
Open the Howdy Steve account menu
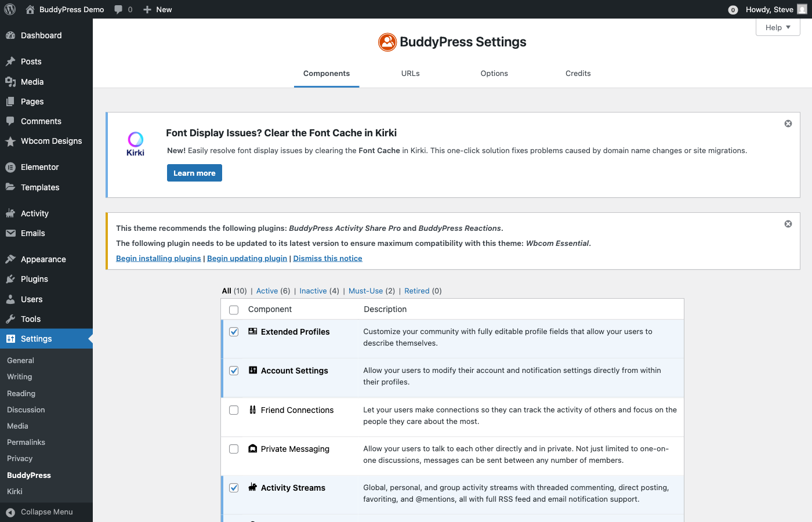point(771,9)
